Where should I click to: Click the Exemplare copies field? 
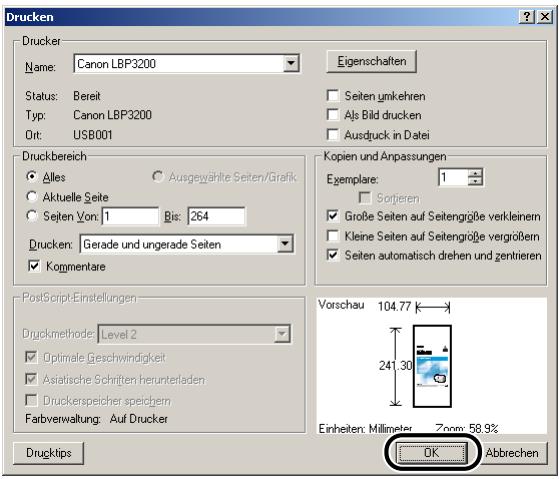(x=453, y=177)
